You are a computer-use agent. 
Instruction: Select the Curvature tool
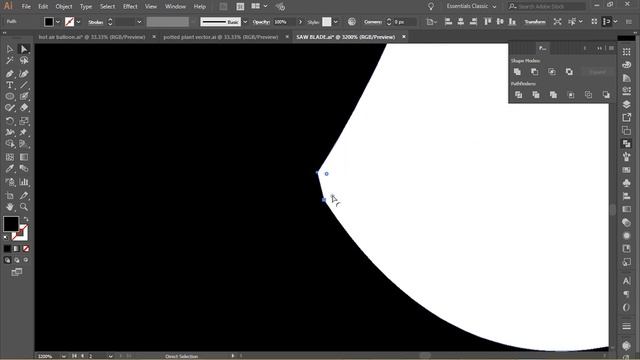[24, 74]
